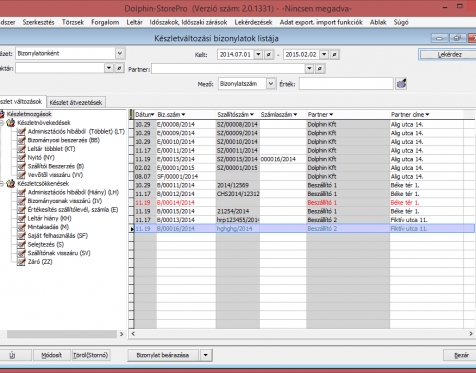Click icon next to Adminisztációs hibából (Hiány) (LH)

tap(21, 192)
